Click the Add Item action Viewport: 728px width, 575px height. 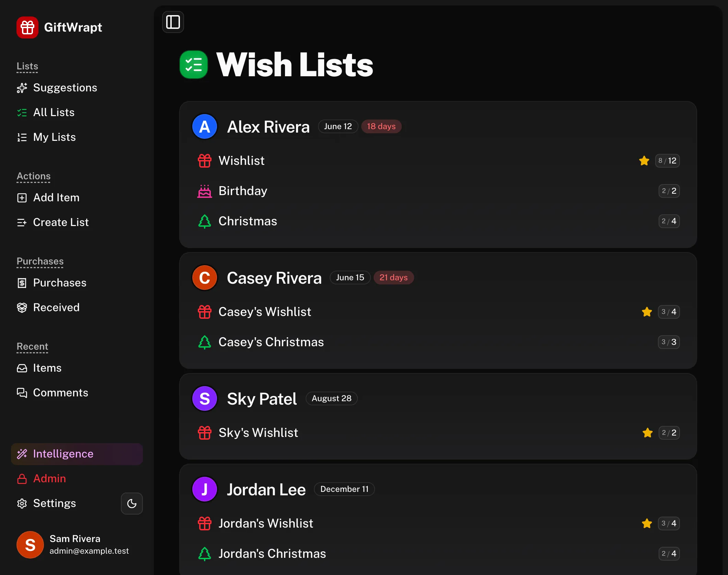[x=77, y=198]
